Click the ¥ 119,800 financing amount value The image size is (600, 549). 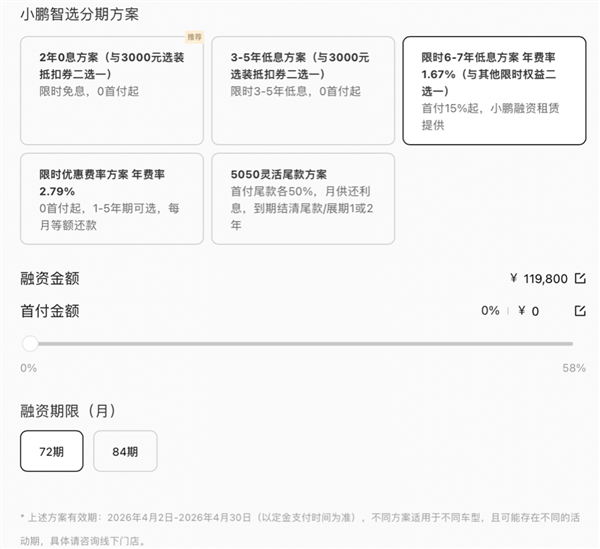(x=538, y=279)
